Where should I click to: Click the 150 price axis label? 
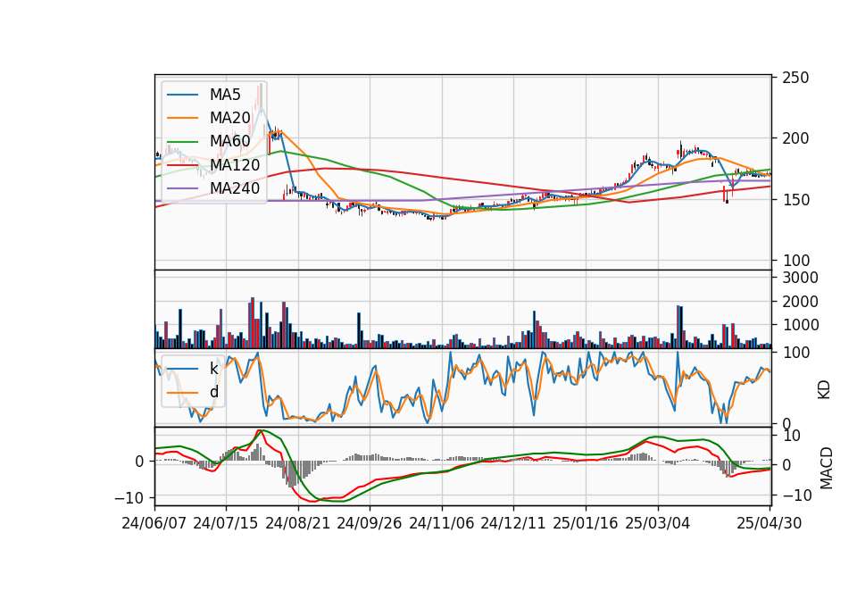(795, 200)
